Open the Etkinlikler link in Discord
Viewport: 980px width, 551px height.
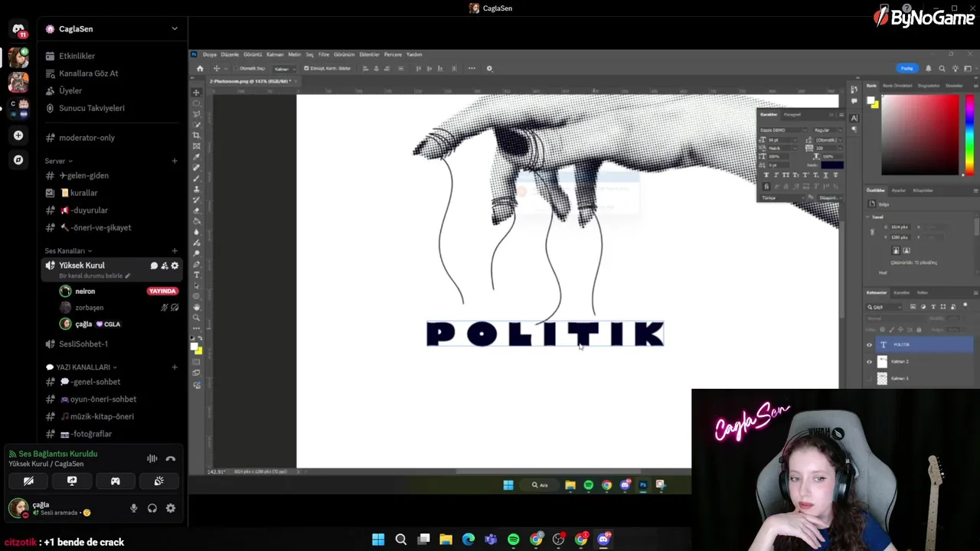[77, 56]
